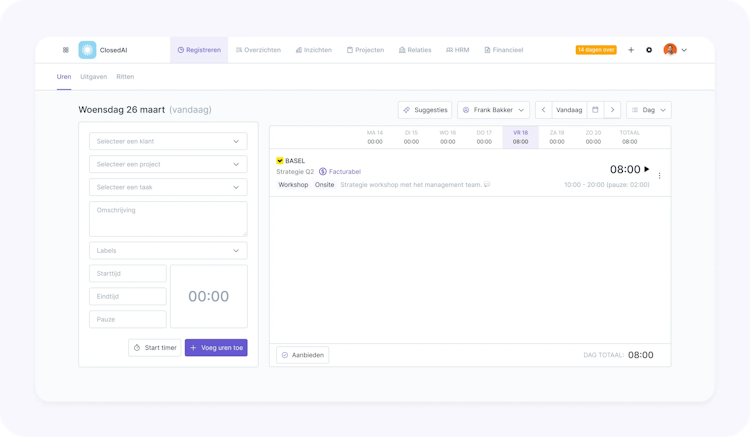750x437 pixels.
Task: Open comment icon on workshop entry
Action: [x=487, y=185]
